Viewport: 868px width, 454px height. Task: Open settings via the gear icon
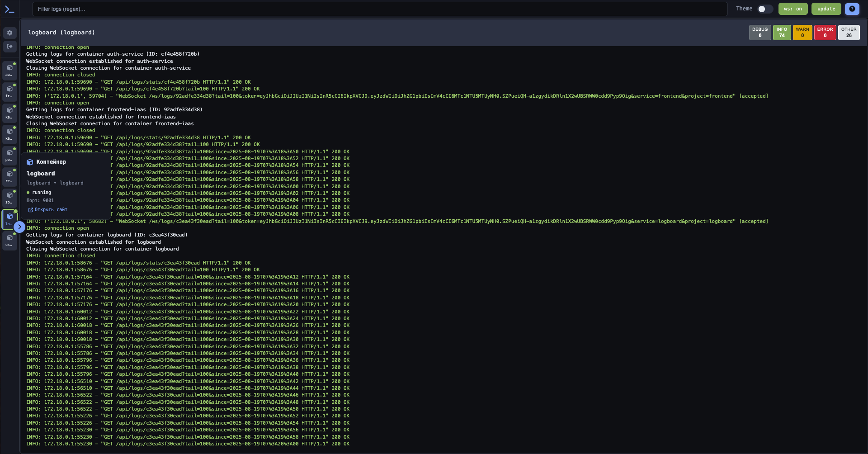(9, 33)
